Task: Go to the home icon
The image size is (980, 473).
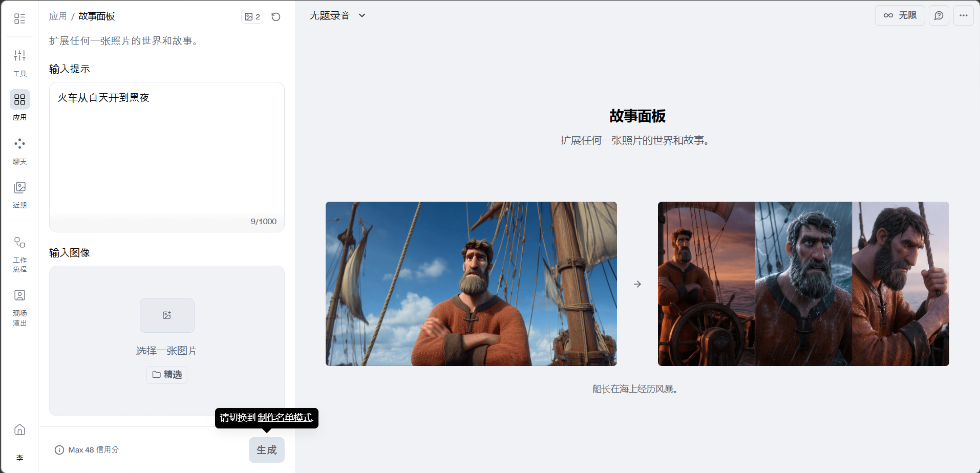Action: tap(19, 429)
